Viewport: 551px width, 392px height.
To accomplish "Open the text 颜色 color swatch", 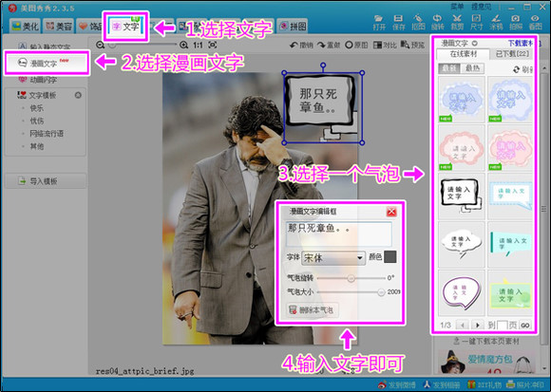I will click(390, 257).
